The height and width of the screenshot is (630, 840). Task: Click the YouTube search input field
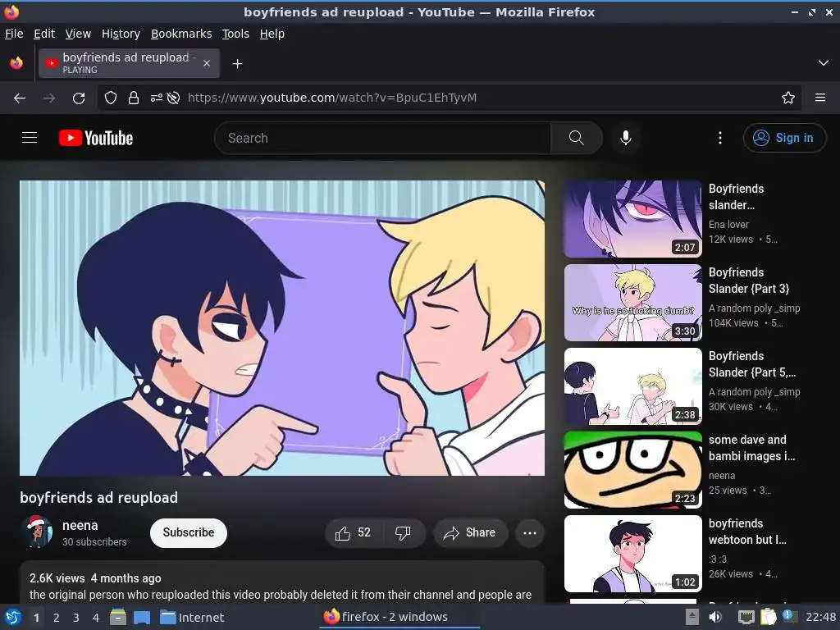[382, 138]
